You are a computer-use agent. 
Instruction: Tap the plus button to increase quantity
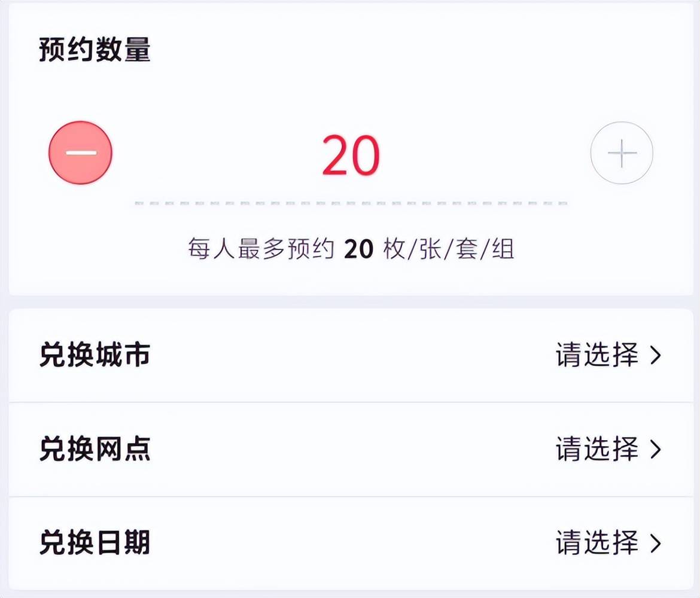622,152
